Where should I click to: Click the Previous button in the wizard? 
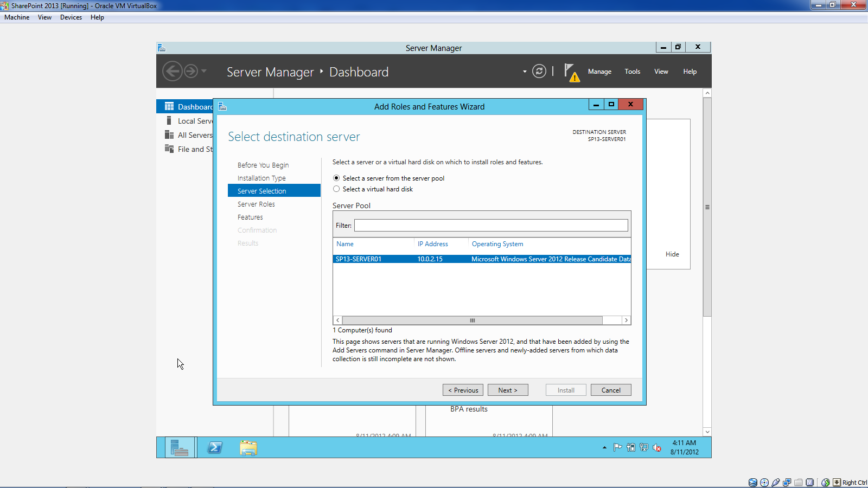463,390
